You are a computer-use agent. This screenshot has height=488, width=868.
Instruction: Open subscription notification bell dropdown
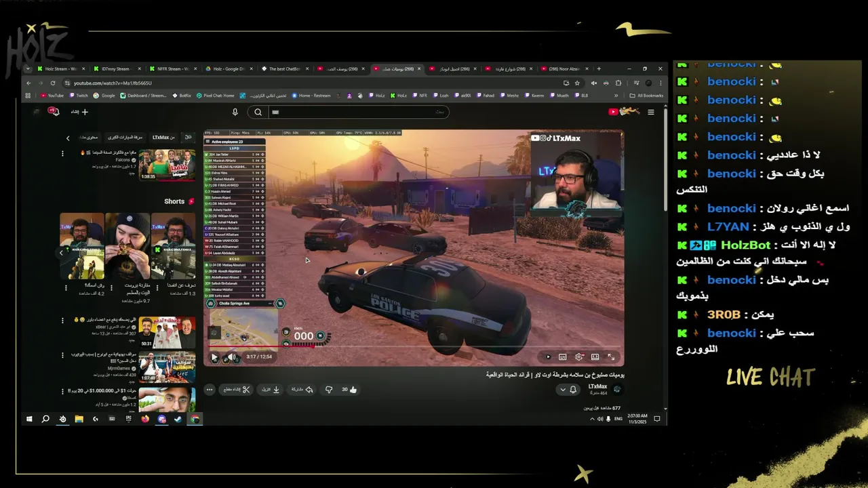[568, 390]
